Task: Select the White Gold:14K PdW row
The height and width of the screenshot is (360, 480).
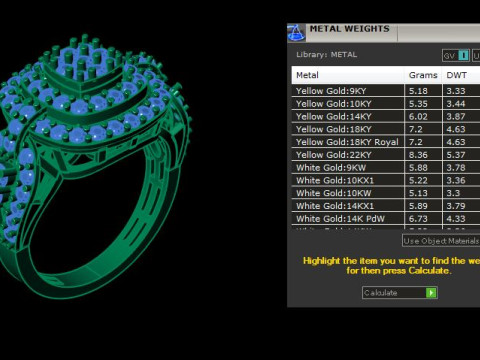Action: tap(386, 219)
